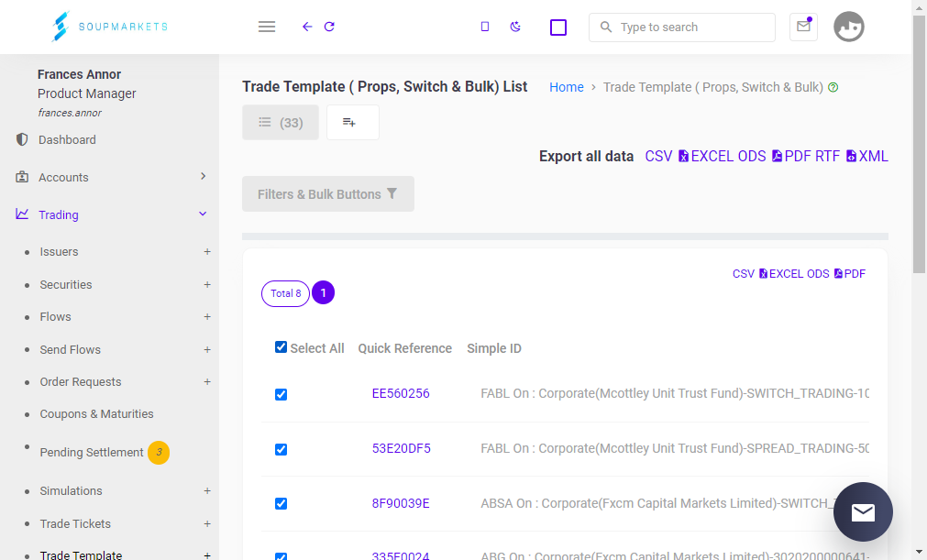
Task: Click frances.annor username text
Action: (x=70, y=113)
